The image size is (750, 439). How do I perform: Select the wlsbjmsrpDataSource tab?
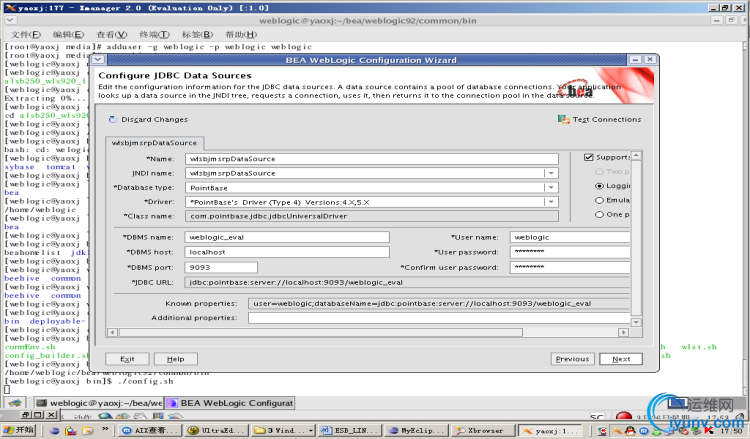154,143
